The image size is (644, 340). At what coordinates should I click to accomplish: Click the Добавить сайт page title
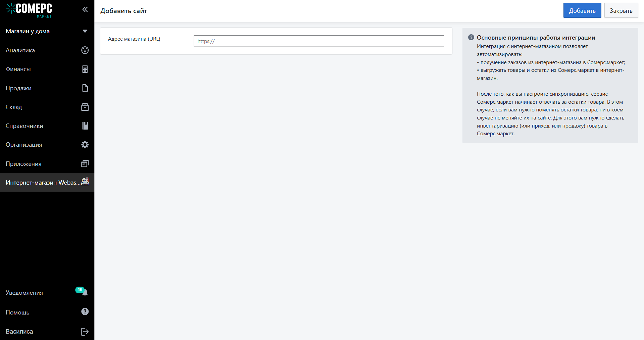click(124, 11)
